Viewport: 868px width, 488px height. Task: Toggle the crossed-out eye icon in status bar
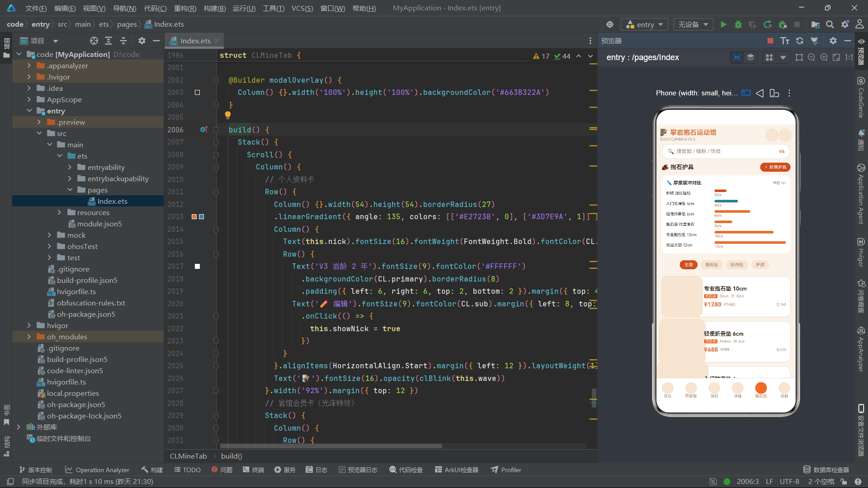pos(713,482)
